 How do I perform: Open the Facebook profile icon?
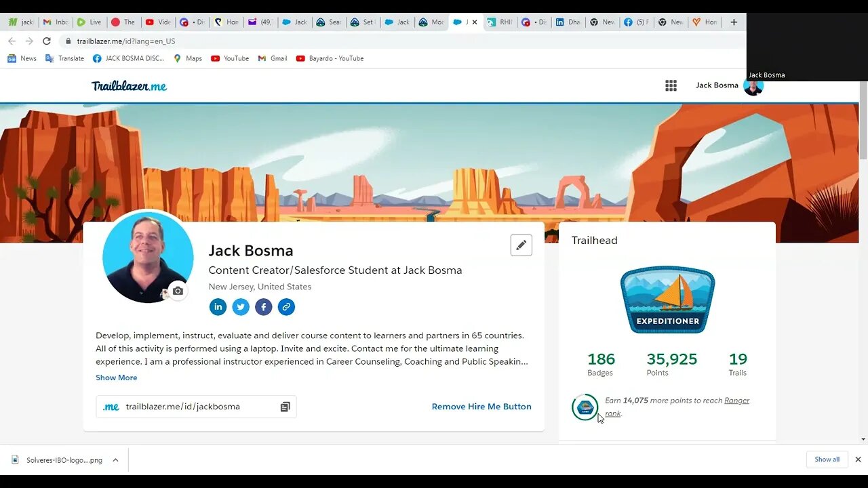point(264,307)
